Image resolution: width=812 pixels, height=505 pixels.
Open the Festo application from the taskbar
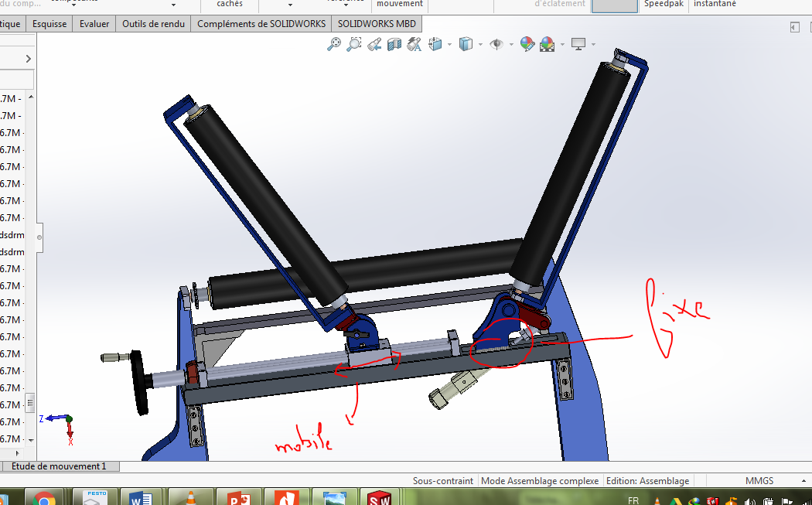click(x=97, y=498)
